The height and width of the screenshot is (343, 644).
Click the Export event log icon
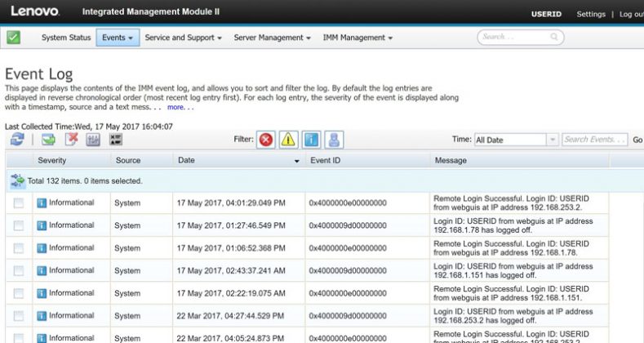click(48, 140)
